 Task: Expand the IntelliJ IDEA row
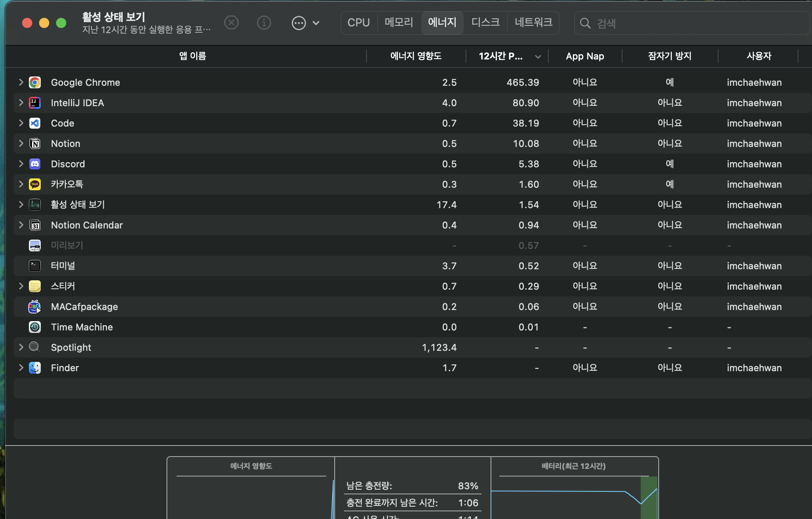(21, 102)
